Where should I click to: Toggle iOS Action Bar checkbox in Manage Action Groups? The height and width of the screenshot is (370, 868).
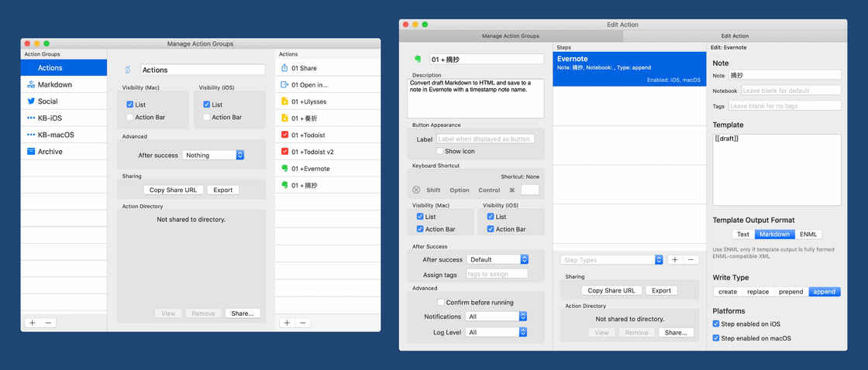[206, 117]
